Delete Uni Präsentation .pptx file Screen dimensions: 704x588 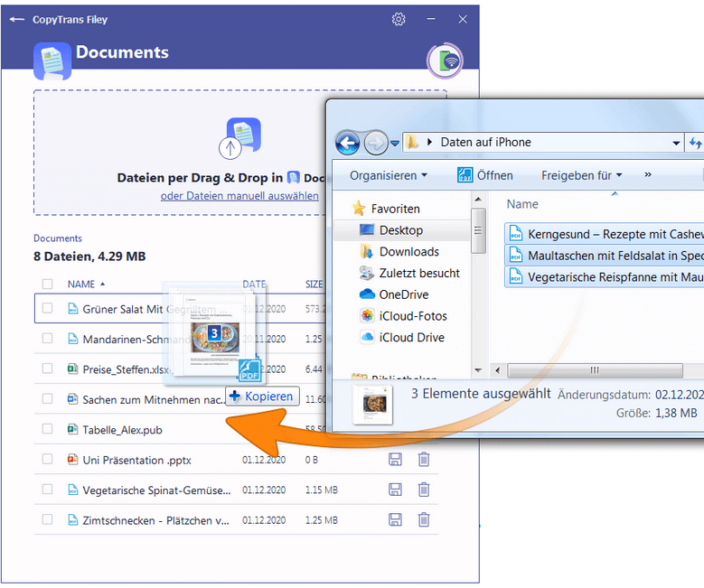pyautogui.click(x=424, y=459)
